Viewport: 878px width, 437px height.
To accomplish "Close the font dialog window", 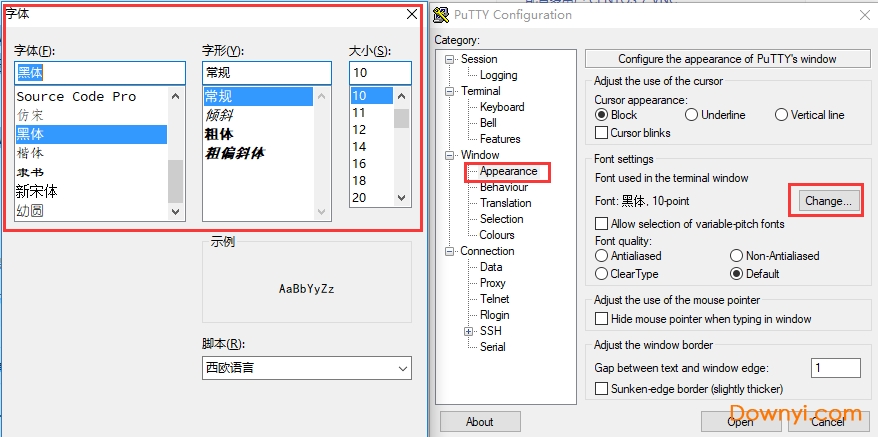I will tap(411, 14).
